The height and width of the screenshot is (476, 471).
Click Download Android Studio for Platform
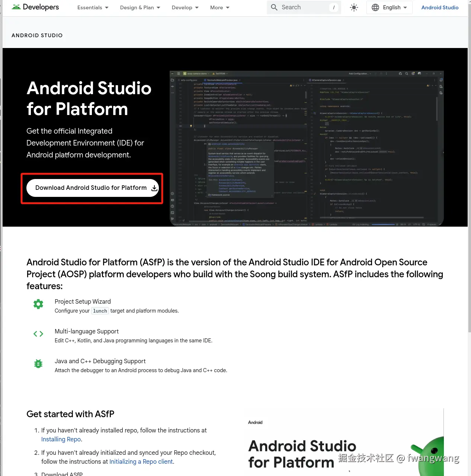91,188
